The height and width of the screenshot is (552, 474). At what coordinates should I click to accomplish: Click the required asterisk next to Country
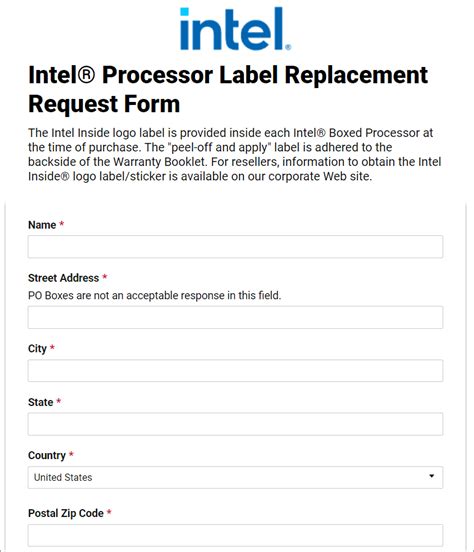71,454
